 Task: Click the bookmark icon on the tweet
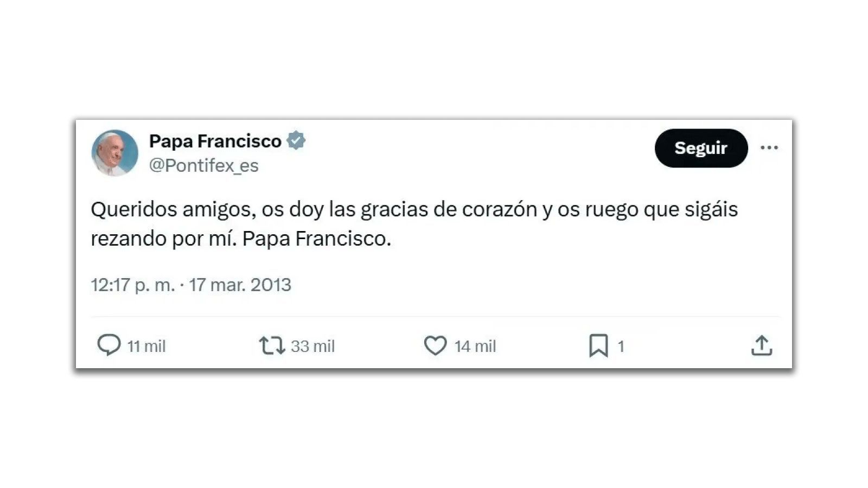pos(599,345)
